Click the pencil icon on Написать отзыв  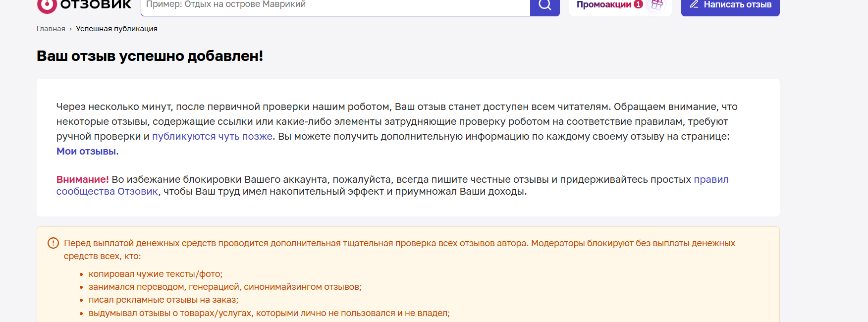tap(694, 4)
